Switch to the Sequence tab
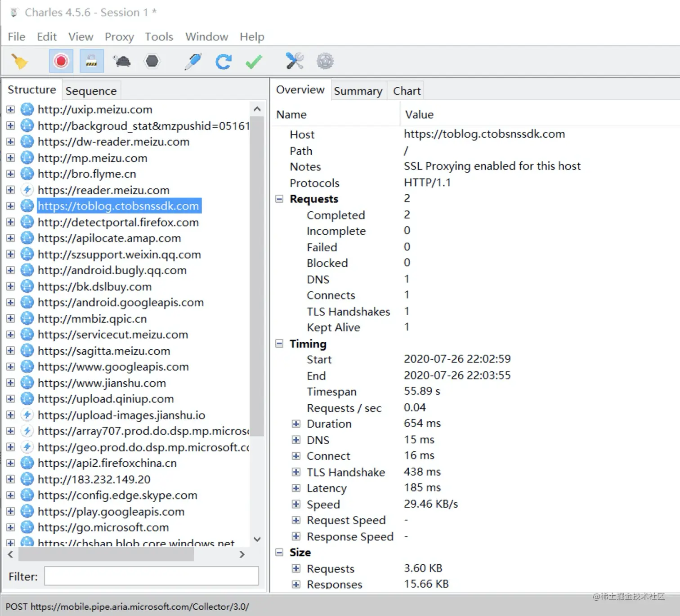680x616 pixels. (91, 91)
